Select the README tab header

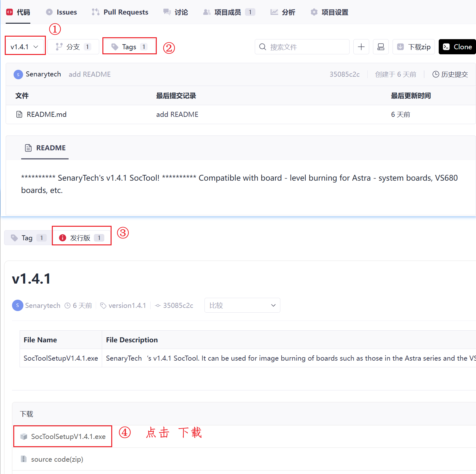[x=45, y=148]
